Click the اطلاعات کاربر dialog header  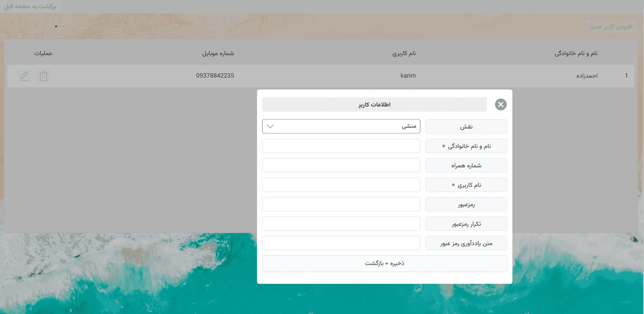(x=374, y=104)
